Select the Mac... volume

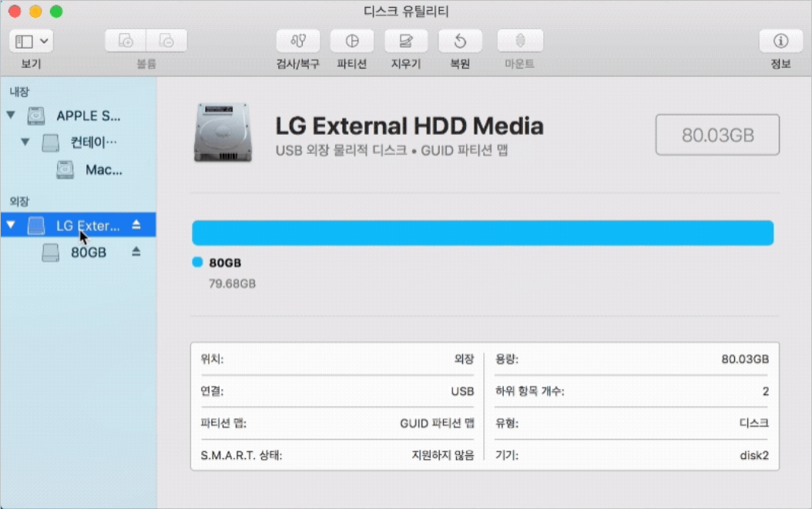click(x=79, y=170)
